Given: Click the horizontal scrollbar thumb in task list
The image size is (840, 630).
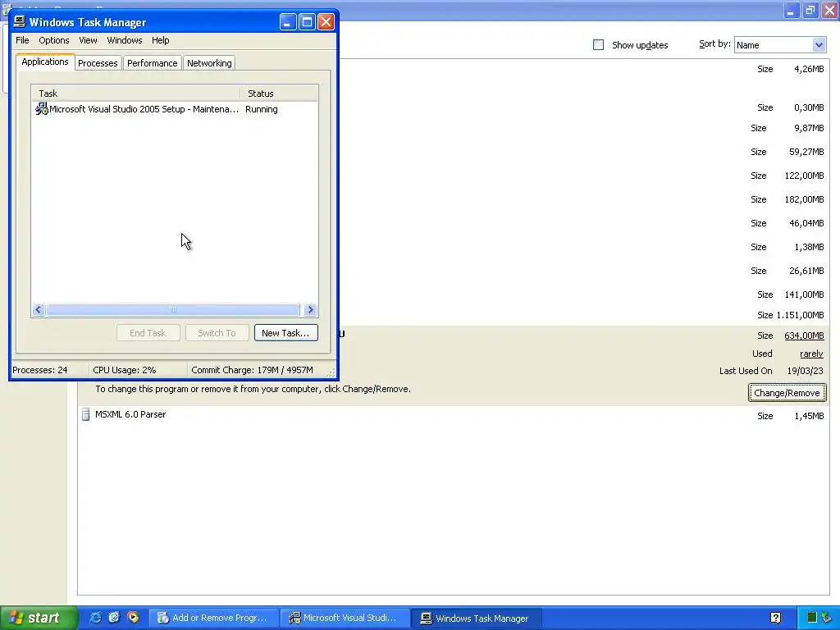Looking at the screenshot, I should tap(172, 309).
